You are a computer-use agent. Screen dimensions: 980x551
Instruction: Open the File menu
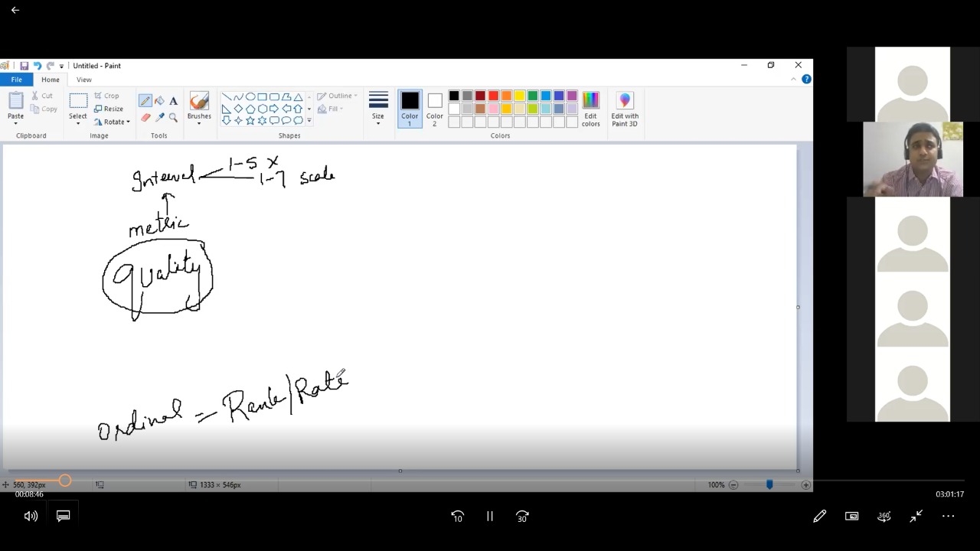[16, 80]
